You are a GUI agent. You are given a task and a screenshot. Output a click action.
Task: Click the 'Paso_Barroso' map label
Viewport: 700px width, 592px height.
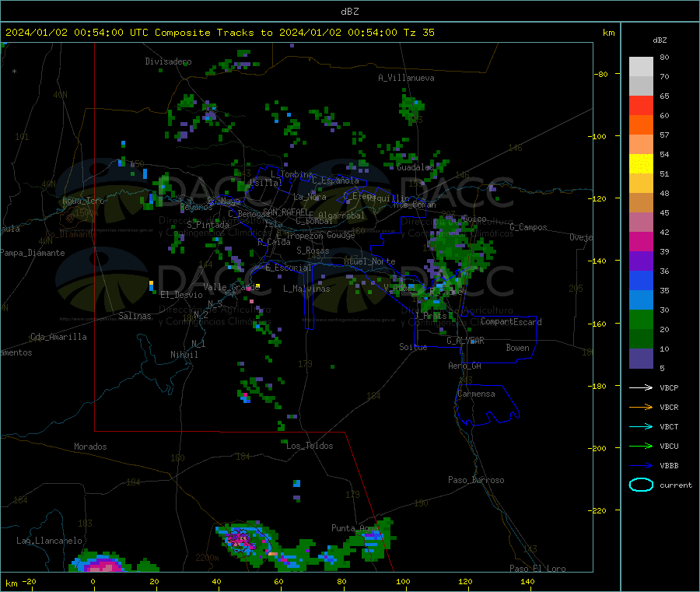pos(476,480)
